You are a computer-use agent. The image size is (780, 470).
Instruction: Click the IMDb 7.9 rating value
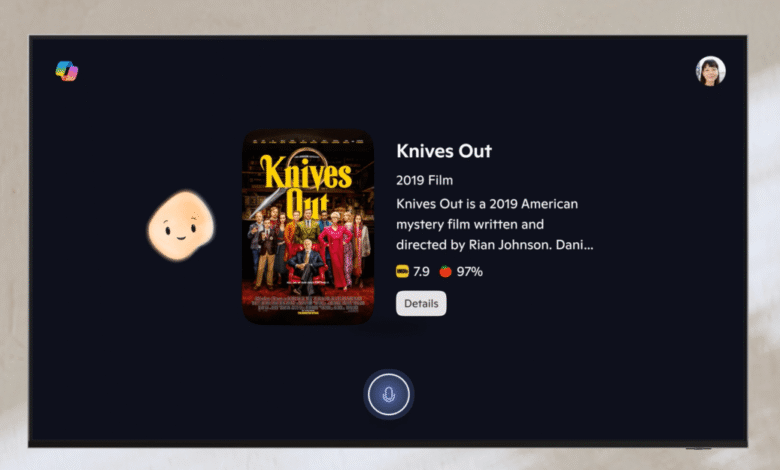[421, 272]
